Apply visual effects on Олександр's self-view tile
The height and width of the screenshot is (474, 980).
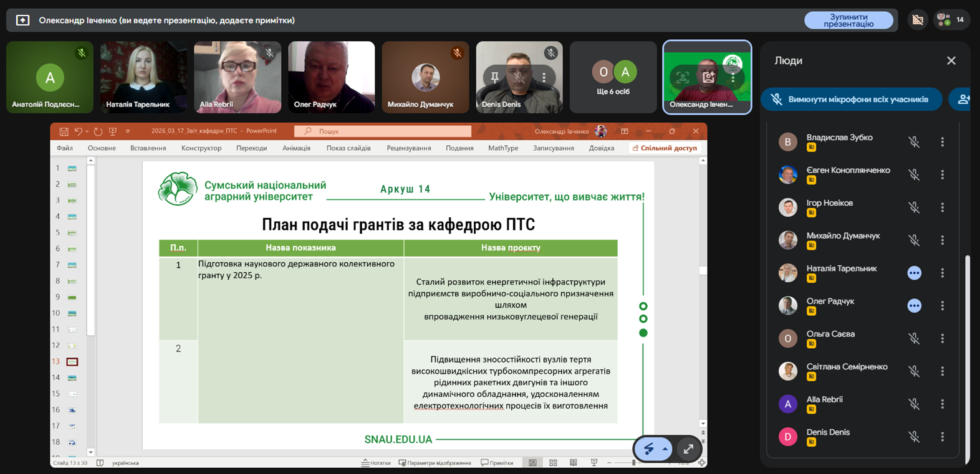tap(708, 77)
